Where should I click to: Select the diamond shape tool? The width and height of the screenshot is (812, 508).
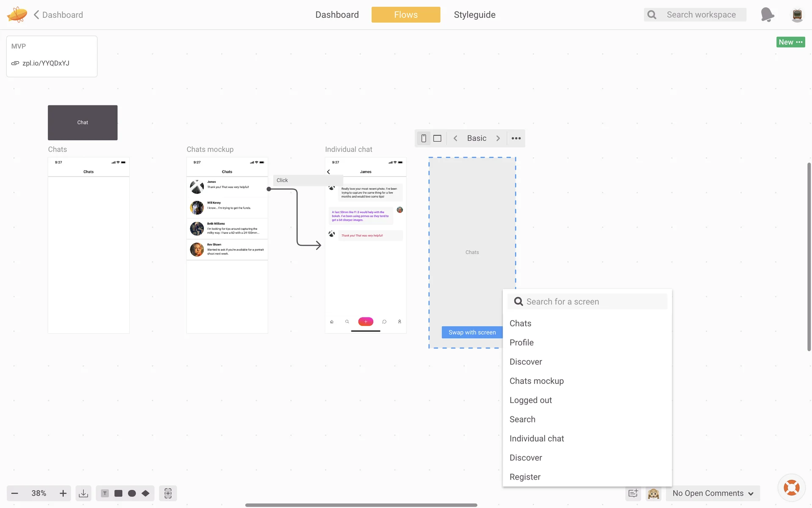[x=145, y=493]
